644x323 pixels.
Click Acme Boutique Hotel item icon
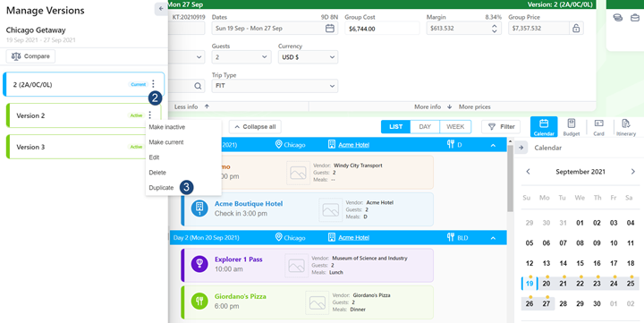tap(199, 208)
